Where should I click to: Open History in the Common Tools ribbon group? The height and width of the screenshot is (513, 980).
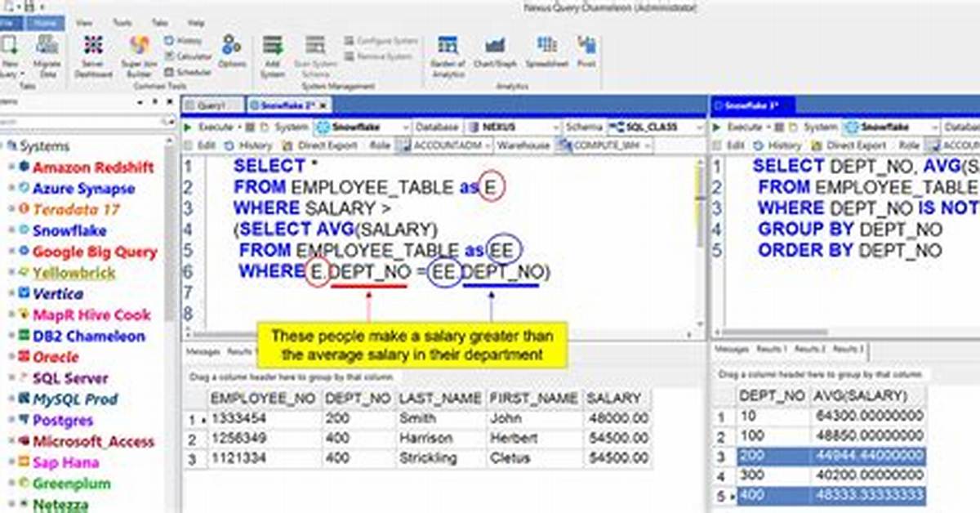coord(184,40)
